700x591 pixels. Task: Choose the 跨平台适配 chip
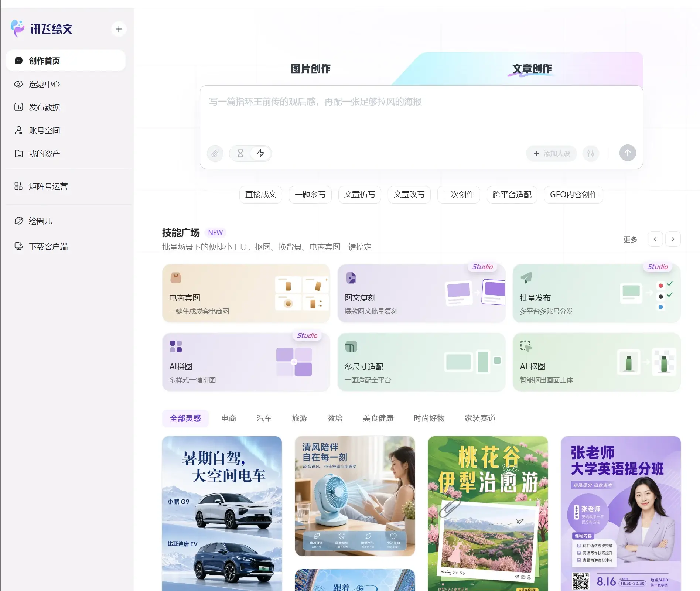click(x=512, y=194)
